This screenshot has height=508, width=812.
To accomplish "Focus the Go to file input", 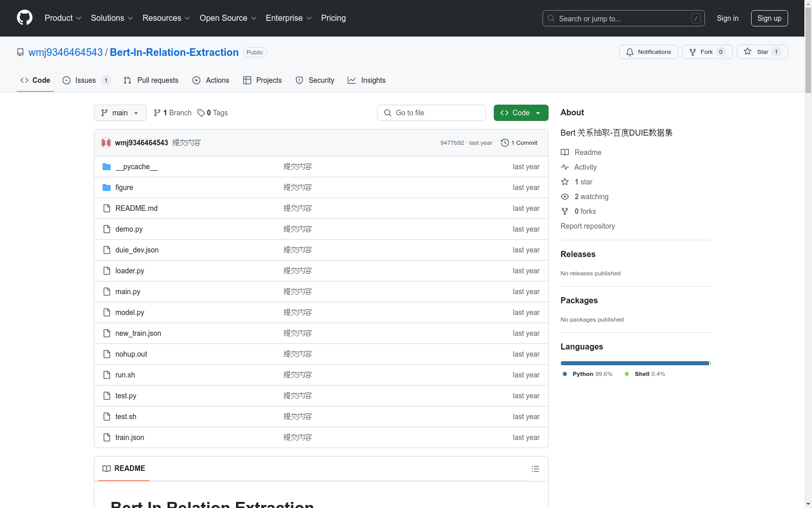I will [431, 113].
